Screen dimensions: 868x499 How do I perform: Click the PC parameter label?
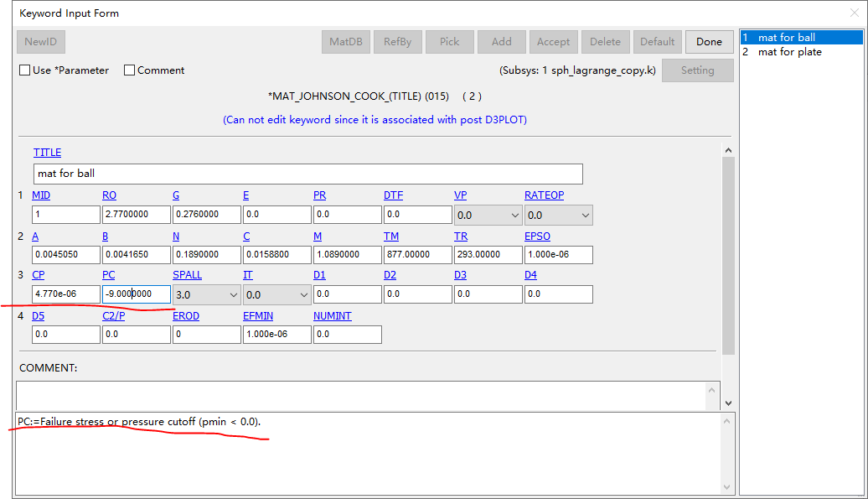click(x=109, y=274)
